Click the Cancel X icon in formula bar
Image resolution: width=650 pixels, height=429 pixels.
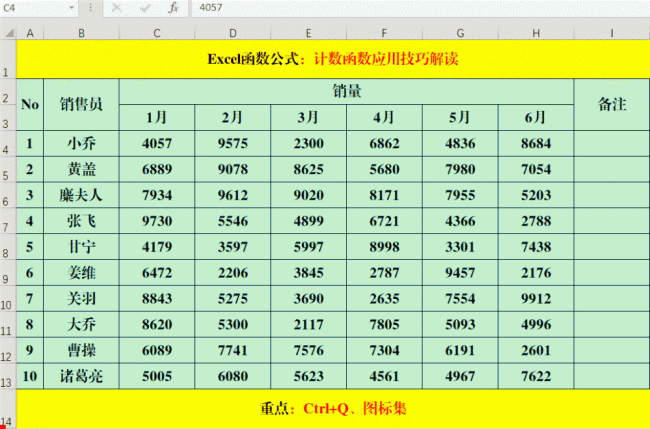tap(116, 7)
